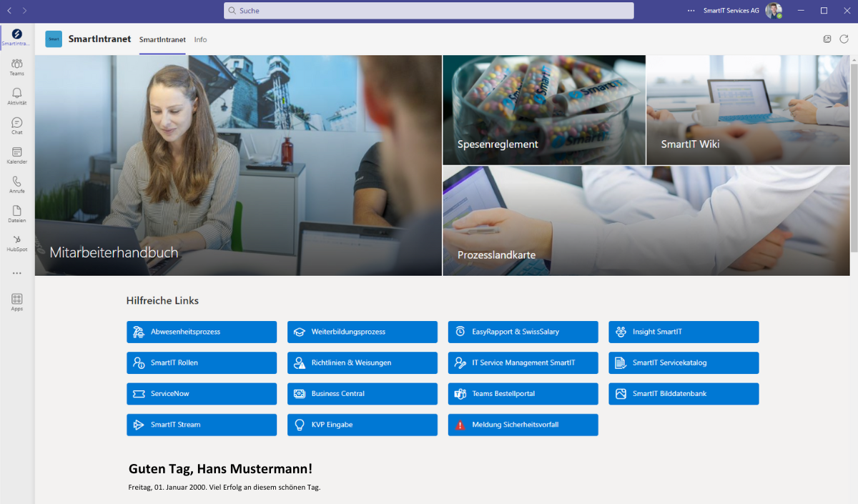
Task: Open the SmartIntranet app in the sidebar
Action: [16, 37]
